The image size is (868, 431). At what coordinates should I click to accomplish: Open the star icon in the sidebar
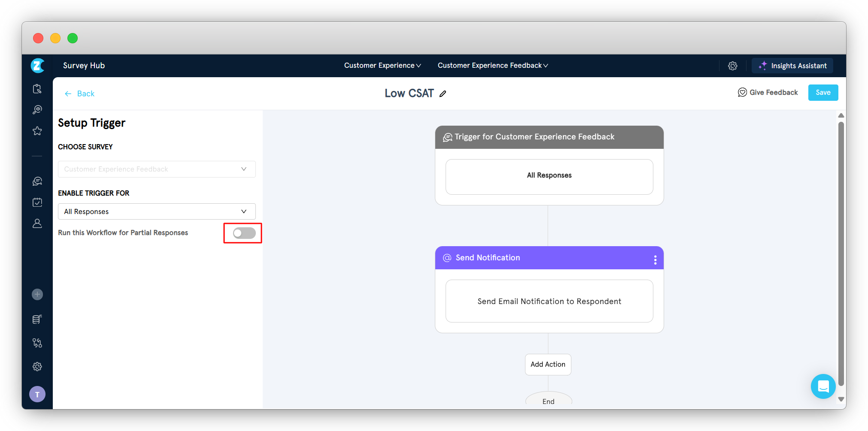pyautogui.click(x=37, y=131)
